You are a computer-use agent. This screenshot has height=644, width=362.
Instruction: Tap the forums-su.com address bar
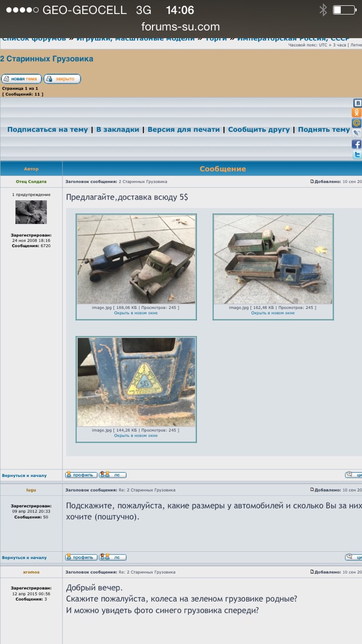coord(180,27)
